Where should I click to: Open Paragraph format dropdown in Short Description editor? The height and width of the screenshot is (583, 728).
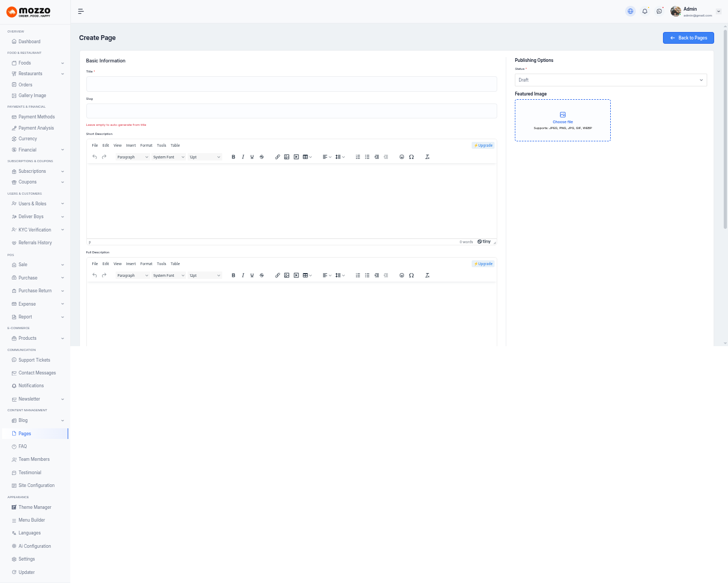132,157
